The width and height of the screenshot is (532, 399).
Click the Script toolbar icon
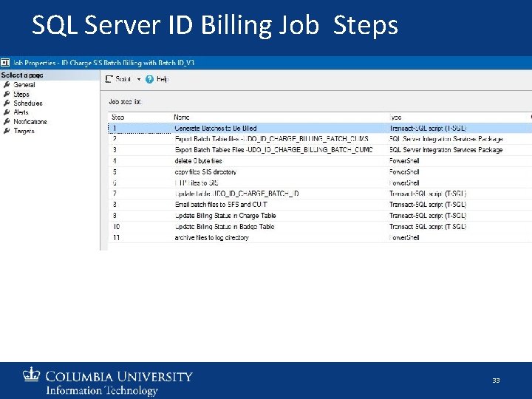[109, 79]
